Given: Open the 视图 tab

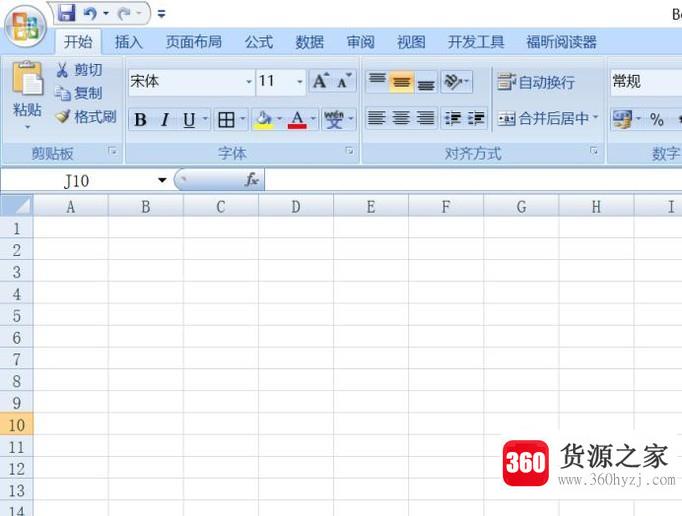Looking at the screenshot, I should point(411,42).
